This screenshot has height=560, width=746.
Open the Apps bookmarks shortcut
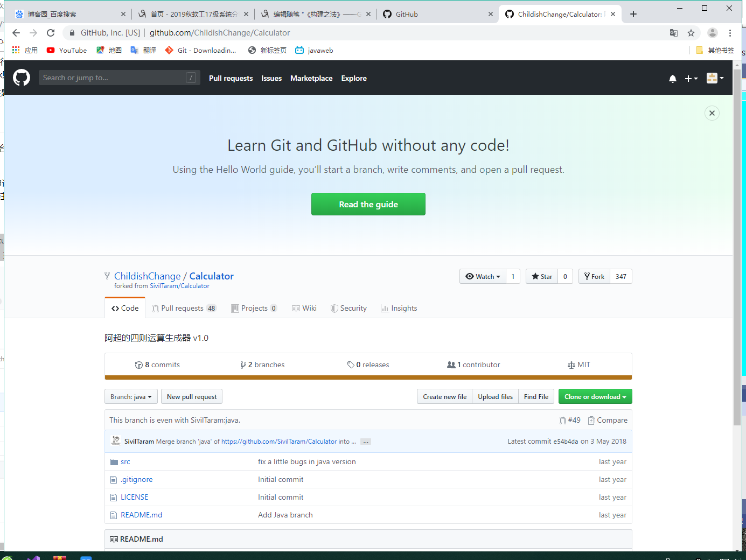pos(25,50)
